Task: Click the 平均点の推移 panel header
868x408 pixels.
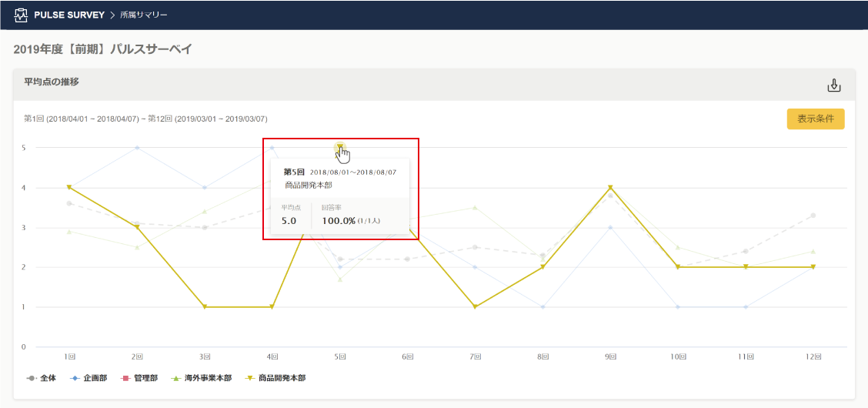Action: [52, 82]
